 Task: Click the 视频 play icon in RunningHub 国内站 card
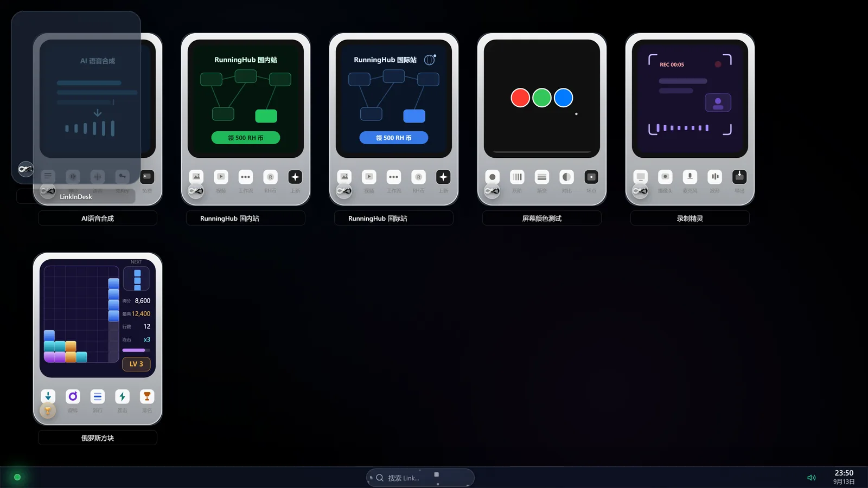click(221, 177)
